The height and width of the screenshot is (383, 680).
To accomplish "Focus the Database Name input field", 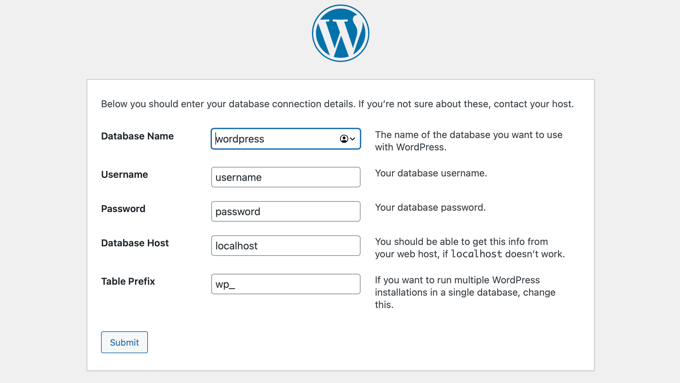I will 286,139.
